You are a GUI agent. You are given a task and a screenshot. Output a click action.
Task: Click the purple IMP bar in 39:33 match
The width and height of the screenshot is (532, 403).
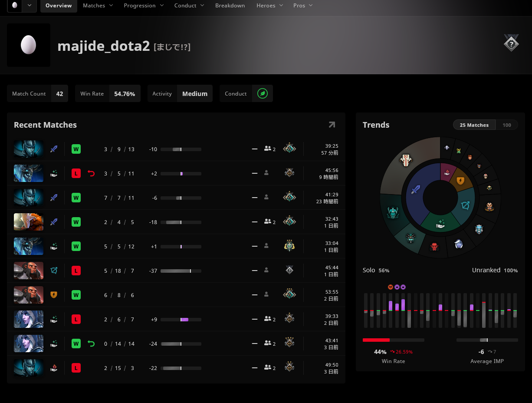pos(181,319)
